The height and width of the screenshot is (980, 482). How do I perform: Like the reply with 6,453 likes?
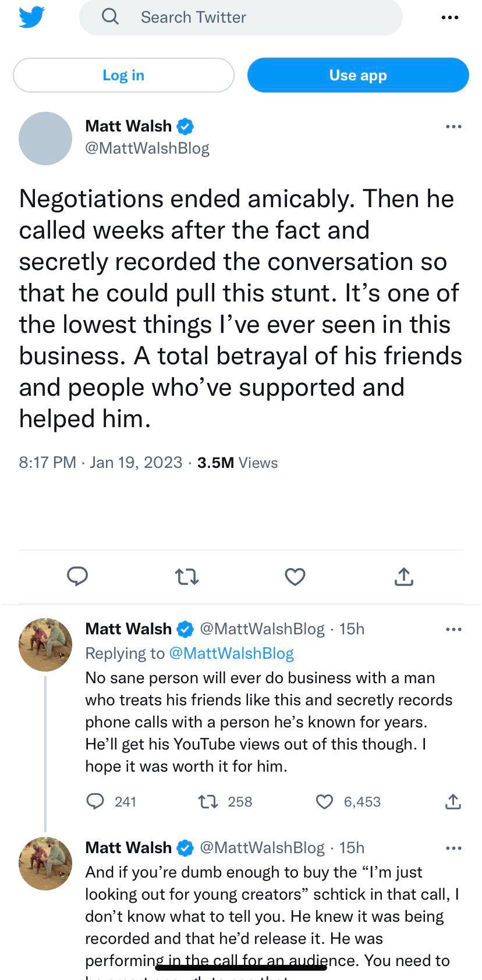[x=324, y=801]
